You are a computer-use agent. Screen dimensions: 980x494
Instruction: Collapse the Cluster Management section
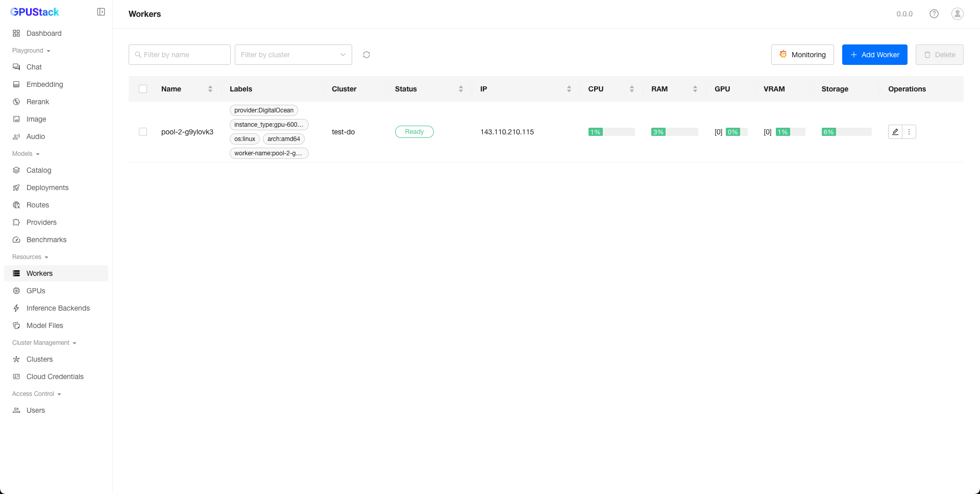44,343
